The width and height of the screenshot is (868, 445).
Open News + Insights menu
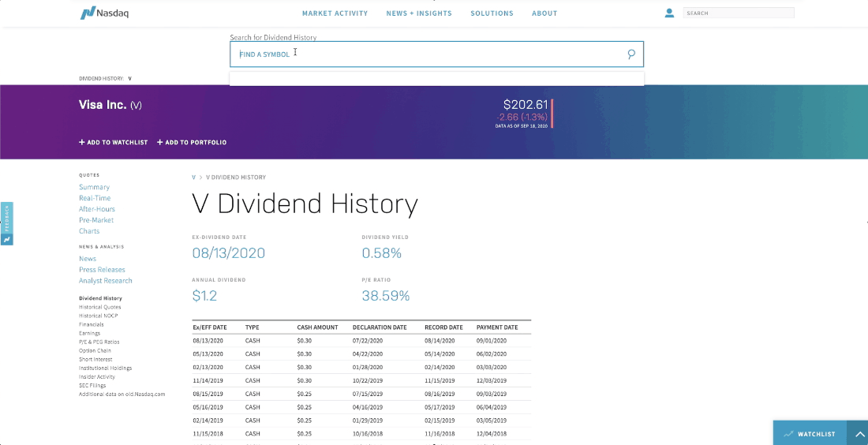click(419, 13)
